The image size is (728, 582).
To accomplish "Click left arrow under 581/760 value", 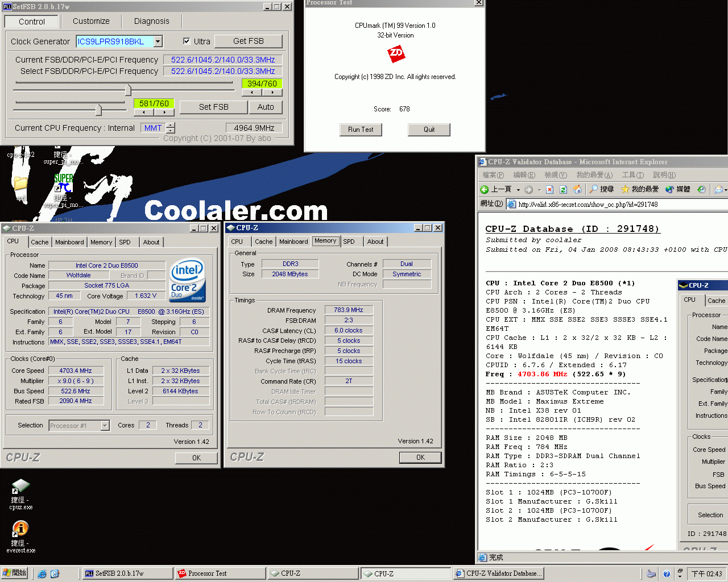I will point(144,112).
